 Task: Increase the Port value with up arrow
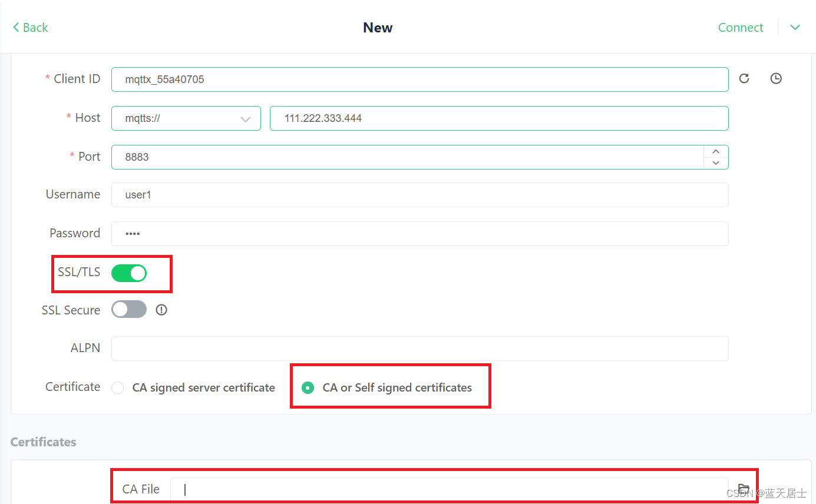(716, 151)
